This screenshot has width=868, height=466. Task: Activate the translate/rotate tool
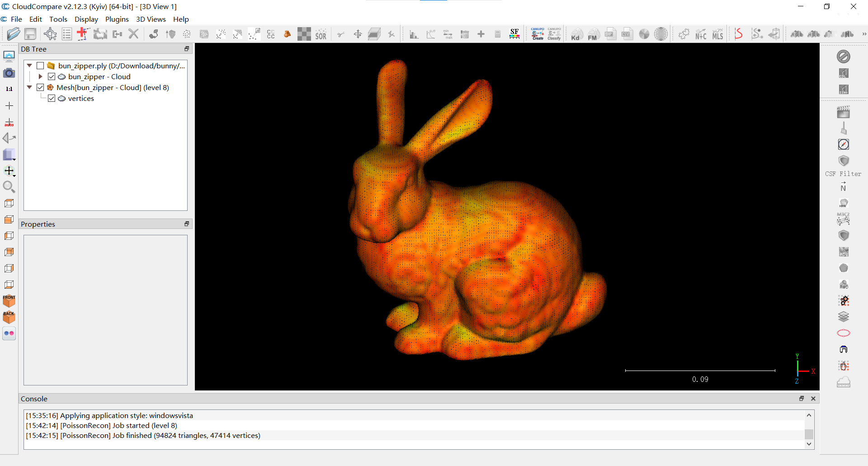coord(358,34)
